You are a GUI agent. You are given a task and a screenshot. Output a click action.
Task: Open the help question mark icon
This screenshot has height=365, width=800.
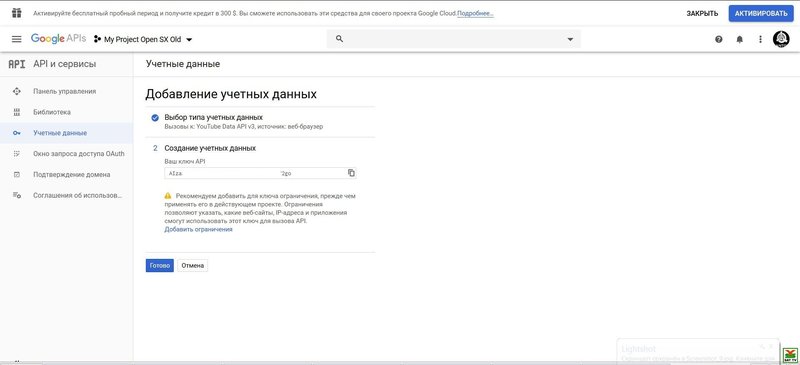719,39
